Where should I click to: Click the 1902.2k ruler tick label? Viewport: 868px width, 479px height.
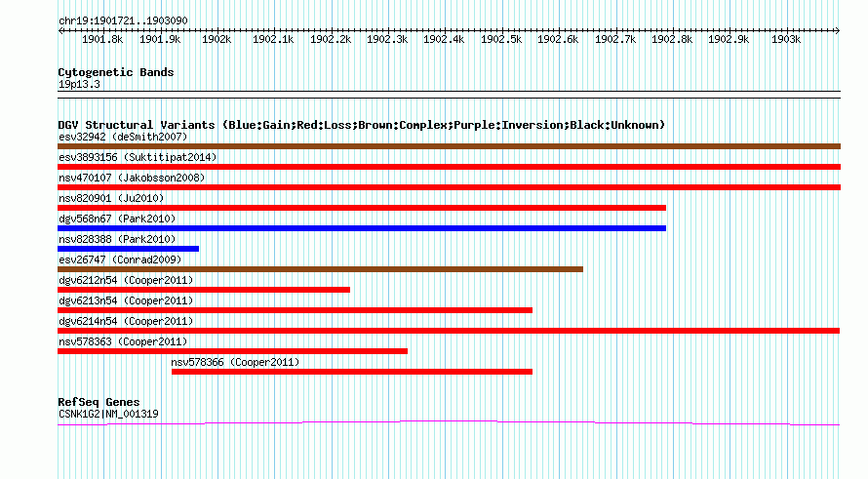(x=331, y=39)
